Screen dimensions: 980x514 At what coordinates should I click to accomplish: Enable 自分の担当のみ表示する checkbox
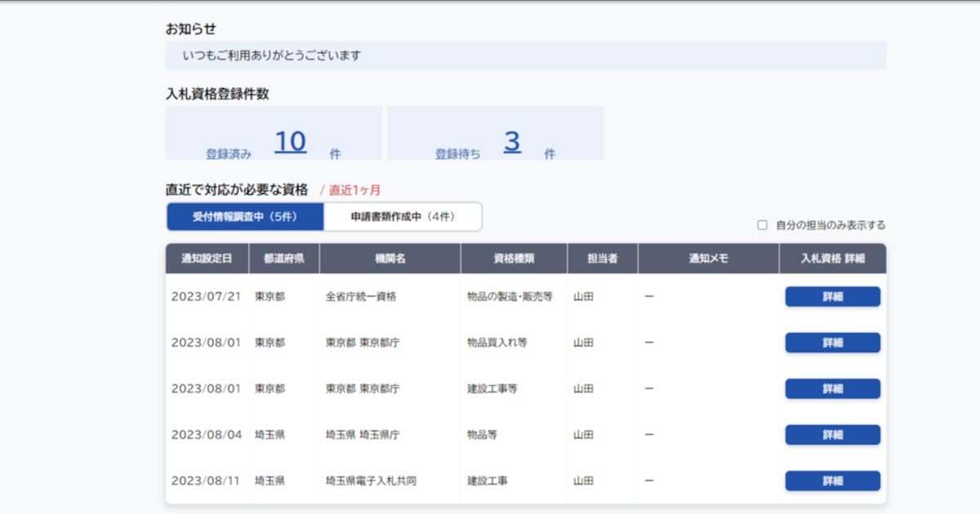[x=762, y=225]
